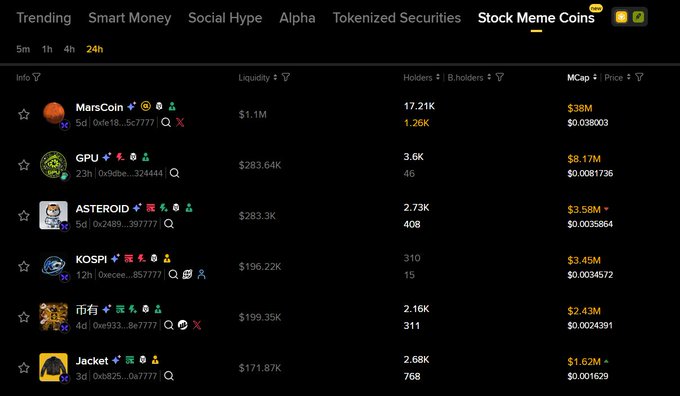Open Tokenized Securities tab
The image size is (680, 396).
click(397, 18)
